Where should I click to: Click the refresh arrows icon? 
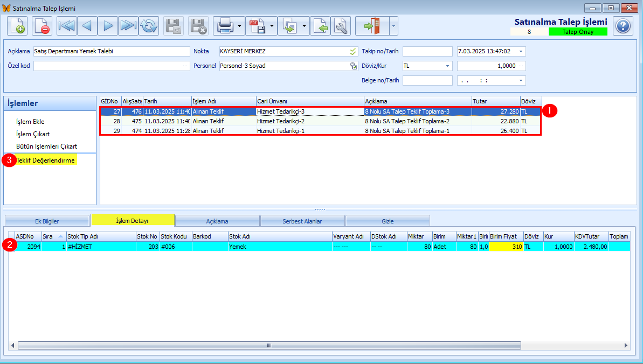(149, 26)
